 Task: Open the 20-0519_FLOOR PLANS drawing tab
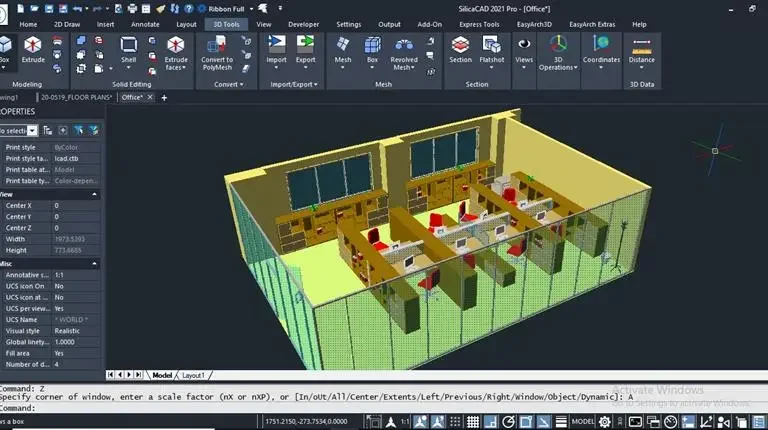click(x=75, y=98)
